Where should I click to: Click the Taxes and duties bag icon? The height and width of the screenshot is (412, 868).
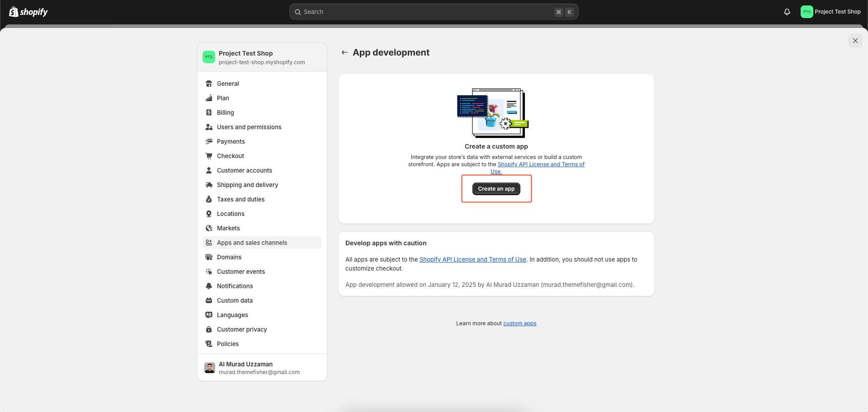pyautogui.click(x=209, y=199)
